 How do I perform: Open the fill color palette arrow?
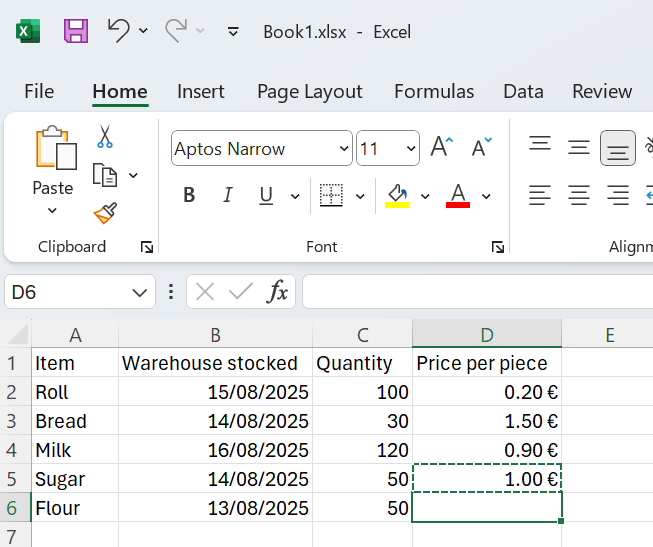(425, 196)
